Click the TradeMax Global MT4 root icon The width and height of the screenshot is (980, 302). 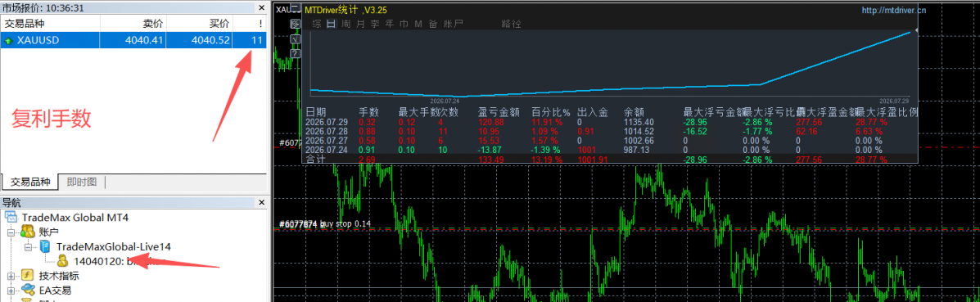(x=12, y=217)
